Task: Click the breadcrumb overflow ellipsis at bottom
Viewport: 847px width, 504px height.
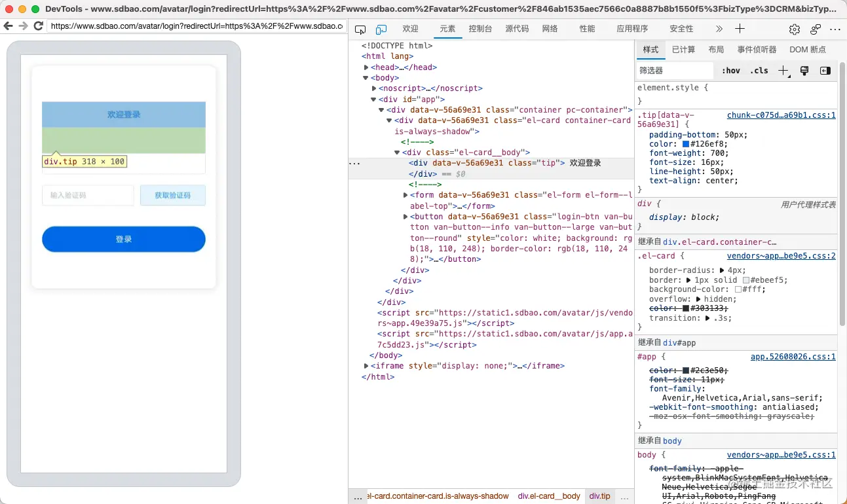Action: pos(357,497)
